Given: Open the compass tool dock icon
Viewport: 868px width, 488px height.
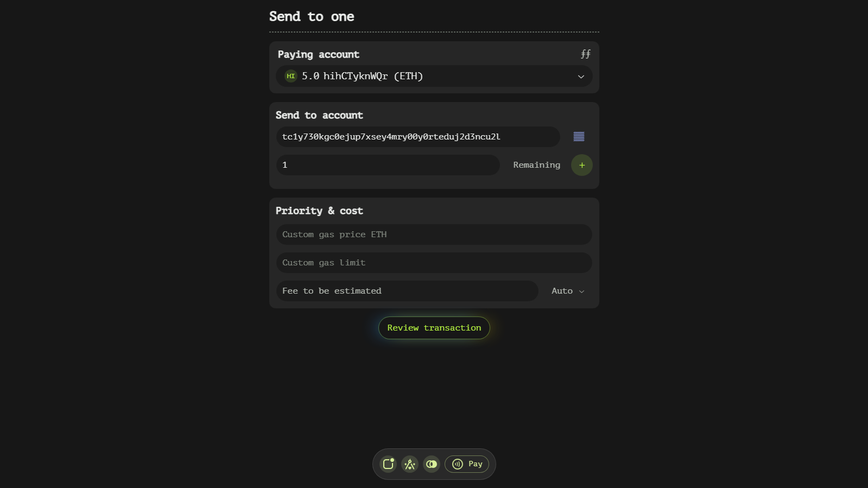Looking at the screenshot, I should click(410, 464).
